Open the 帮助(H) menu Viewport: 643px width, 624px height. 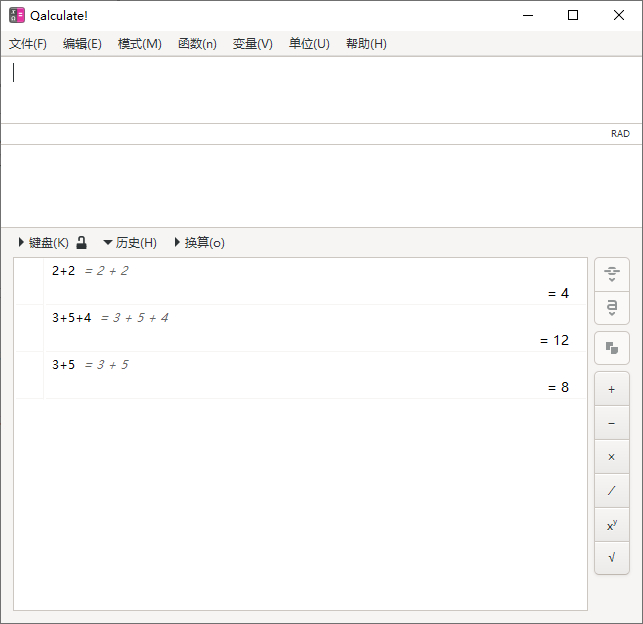(x=366, y=44)
